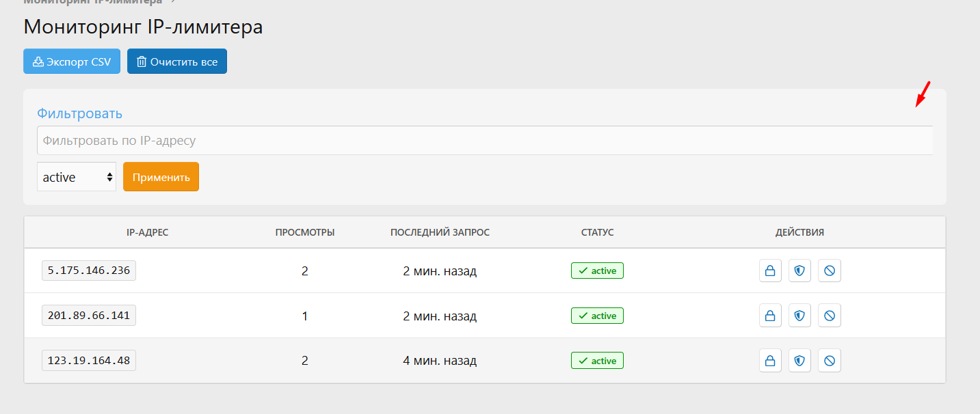980x414 pixels.
Task: Click the shield icon for 5.175.146.236
Action: point(799,271)
